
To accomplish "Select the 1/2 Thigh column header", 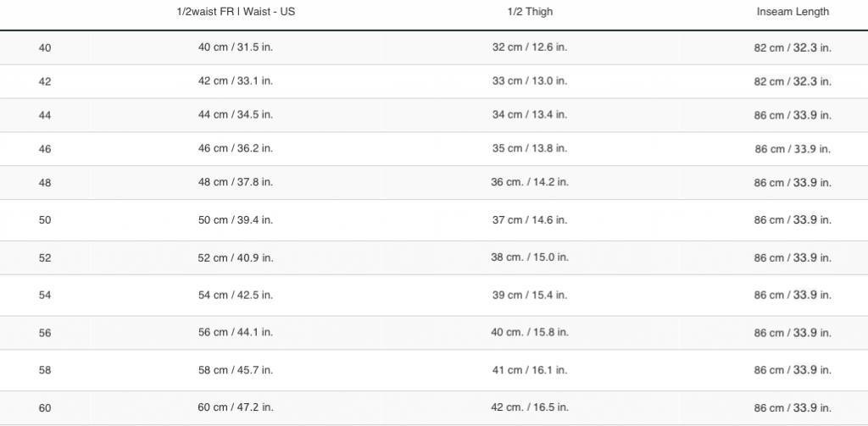I will click(x=530, y=12).
